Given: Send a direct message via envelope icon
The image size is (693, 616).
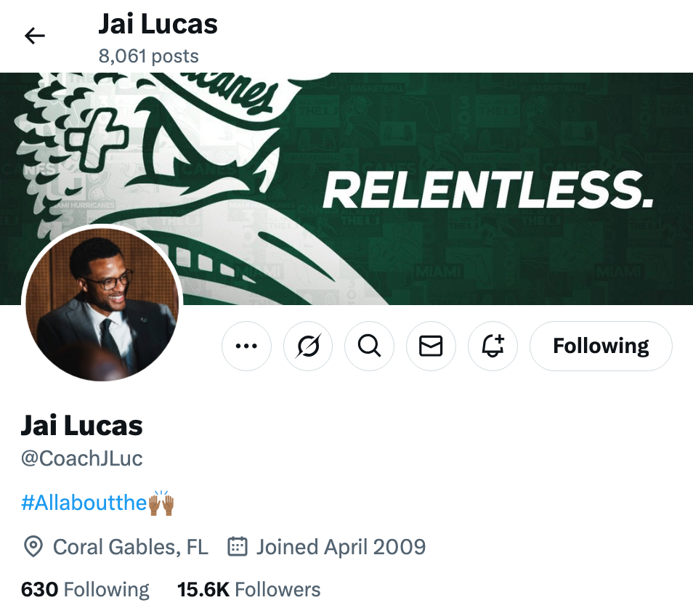Looking at the screenshot, I should 431,346.
